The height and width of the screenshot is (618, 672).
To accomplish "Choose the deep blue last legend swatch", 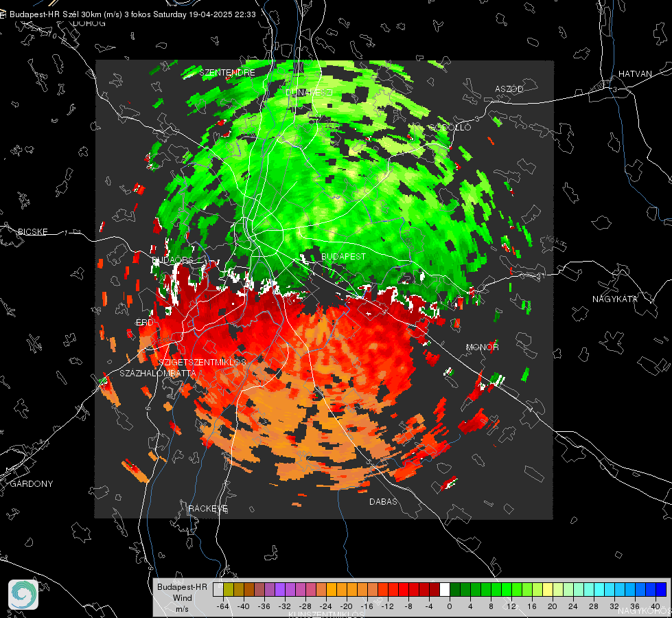I will coord(661,589).
